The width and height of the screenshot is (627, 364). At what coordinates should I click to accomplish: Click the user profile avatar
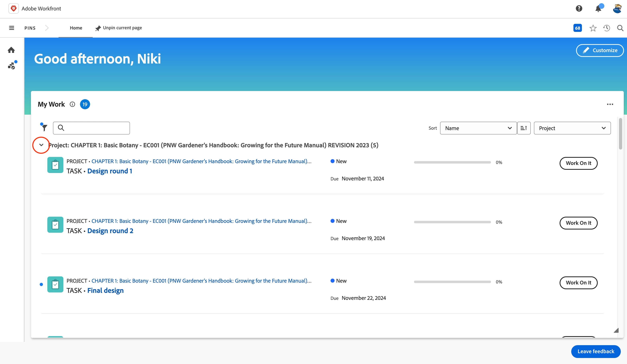tap(617, 8)
